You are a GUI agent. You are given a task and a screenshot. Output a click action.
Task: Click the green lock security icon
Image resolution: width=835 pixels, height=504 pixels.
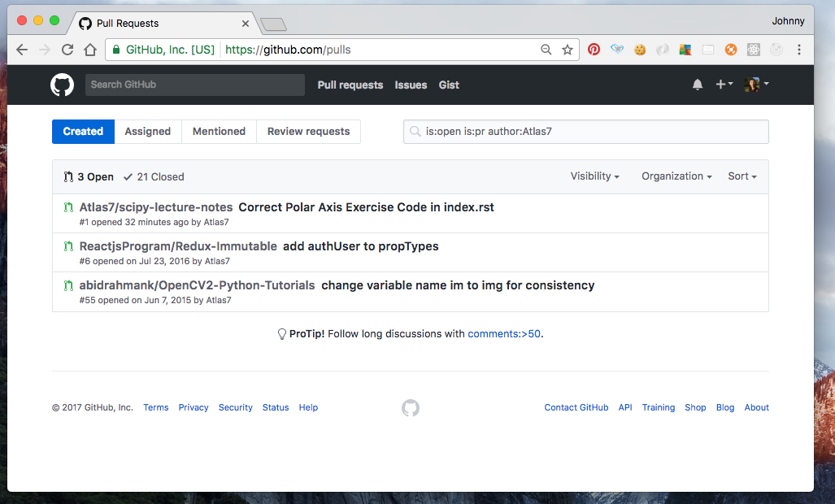pyautogui.click(x=115, y=50)
